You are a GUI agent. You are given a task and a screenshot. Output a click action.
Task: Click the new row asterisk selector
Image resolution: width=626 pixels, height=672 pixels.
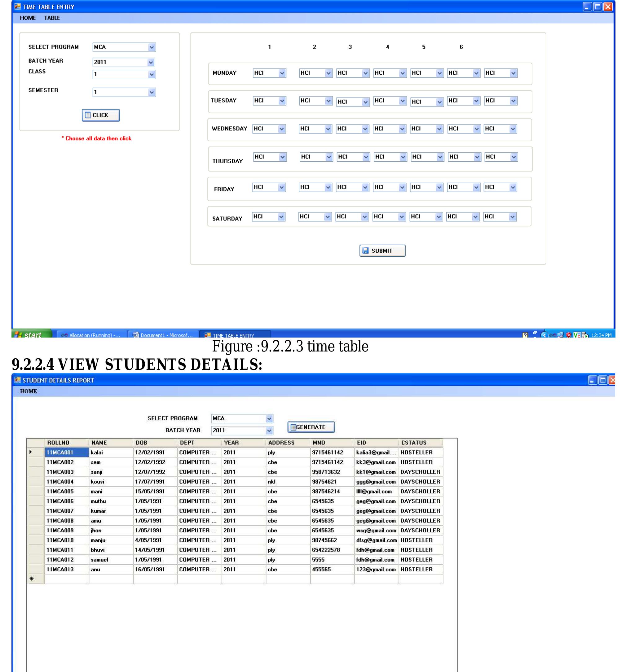(x=36, y=579)
